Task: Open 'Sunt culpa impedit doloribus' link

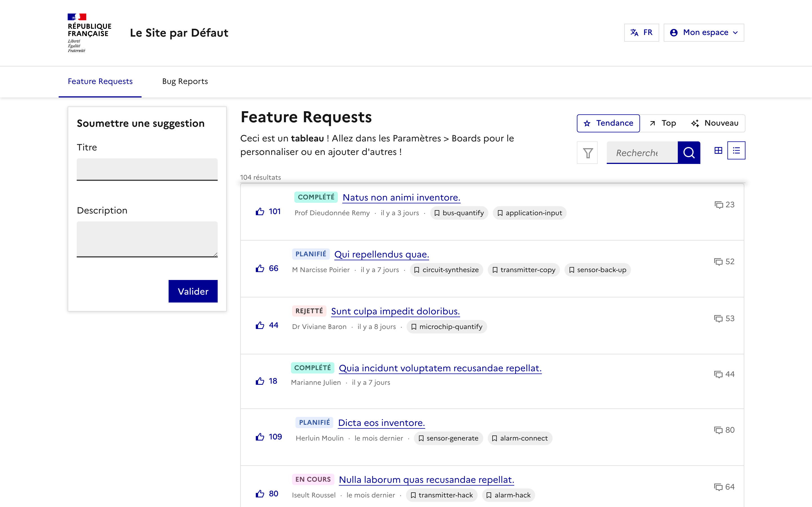Action: pyautogui.click(x=395, y=311)
